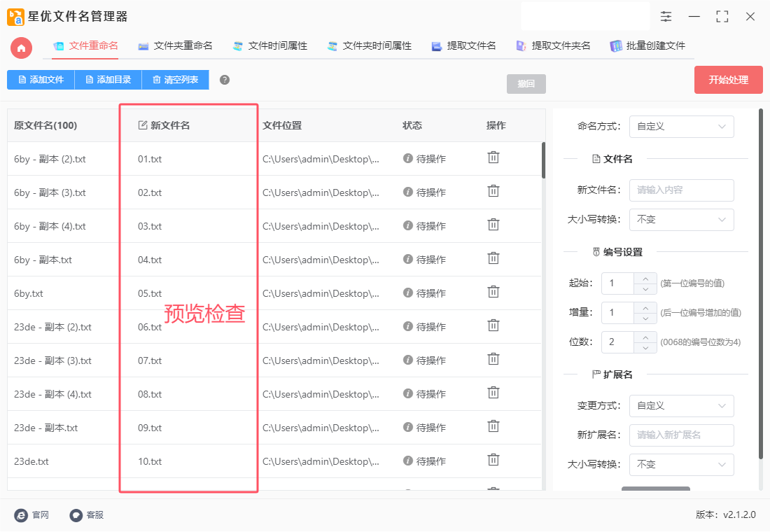Open the settings sliders icon in title bar
Screen dimensions: 770x532
(x=666, y=17)
